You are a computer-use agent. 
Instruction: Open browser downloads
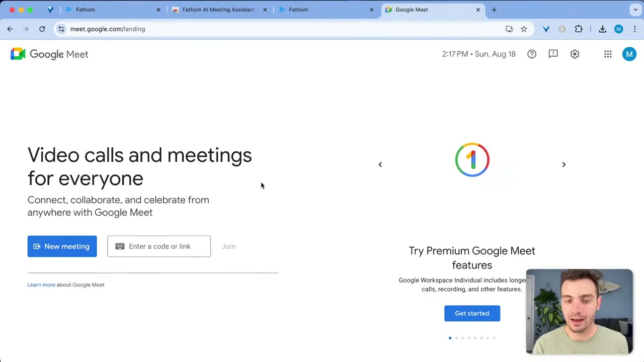(602, 29)
